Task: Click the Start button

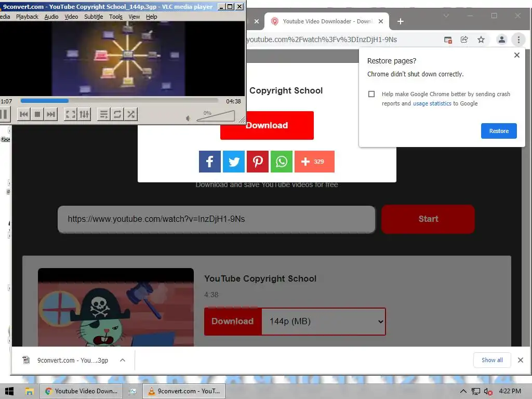Action: tap(428, 219)
